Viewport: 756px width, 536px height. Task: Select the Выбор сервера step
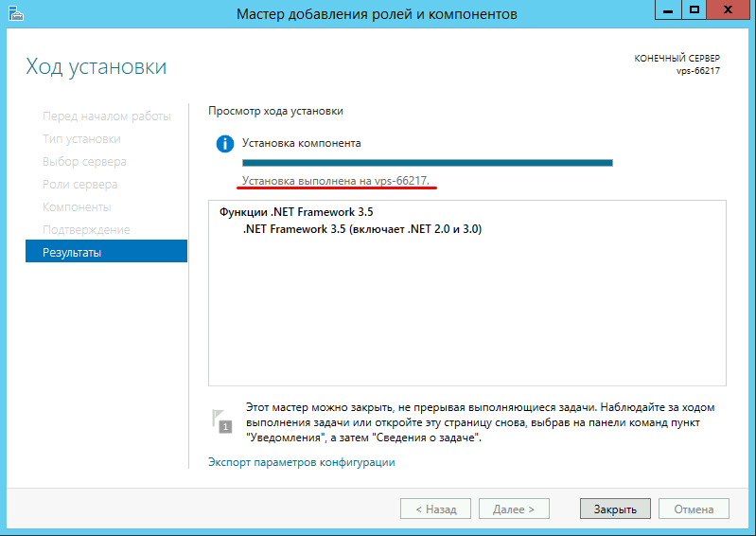pyautogui.click(x=84, y=162)
